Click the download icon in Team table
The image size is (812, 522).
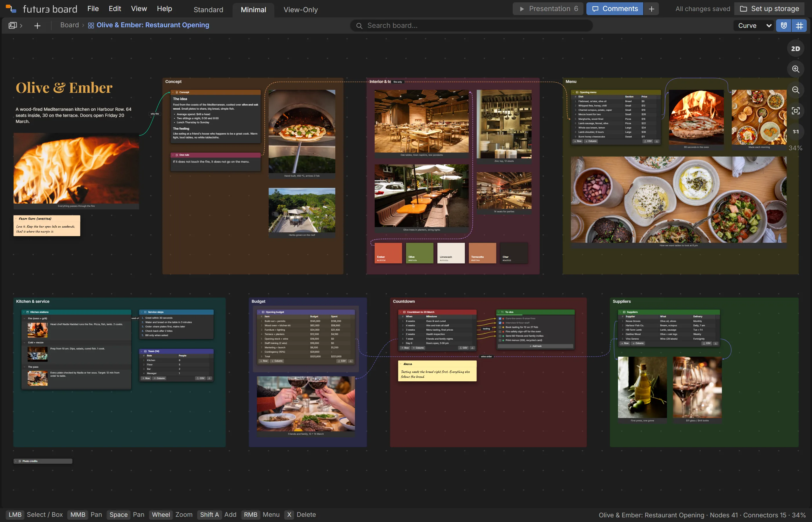[209, 378]
